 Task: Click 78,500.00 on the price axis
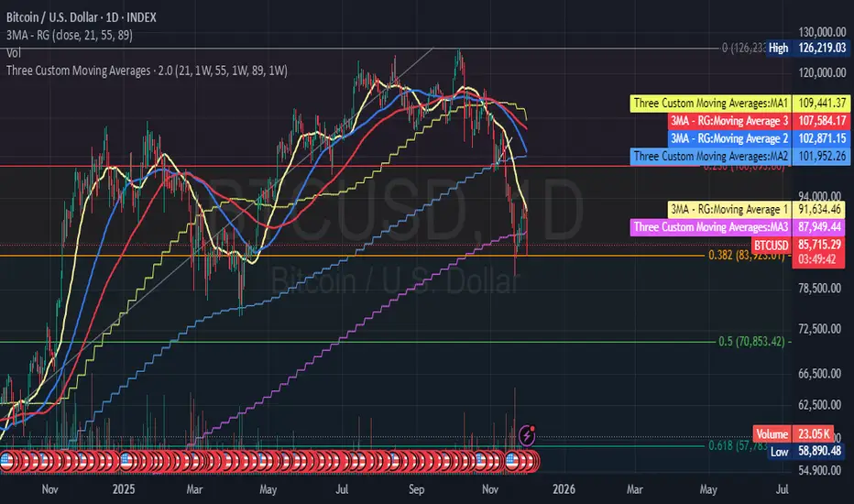pos(820,289)
